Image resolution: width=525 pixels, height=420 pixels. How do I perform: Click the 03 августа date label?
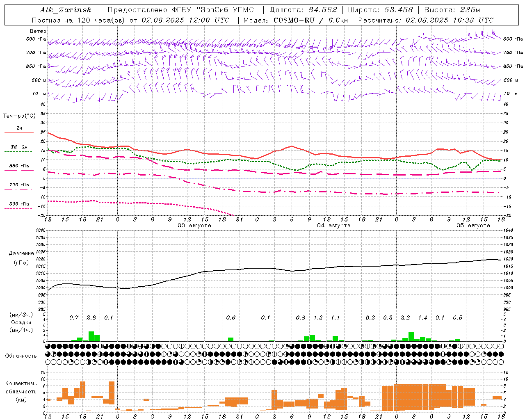click(194, 226)
